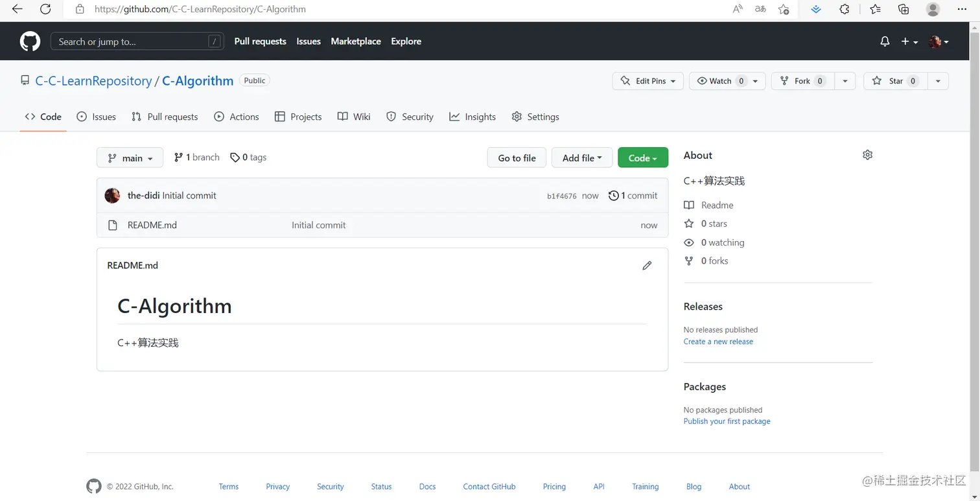Open Contact GitHub in the footer
Viewport: 980px width, 501px height.
489,487
